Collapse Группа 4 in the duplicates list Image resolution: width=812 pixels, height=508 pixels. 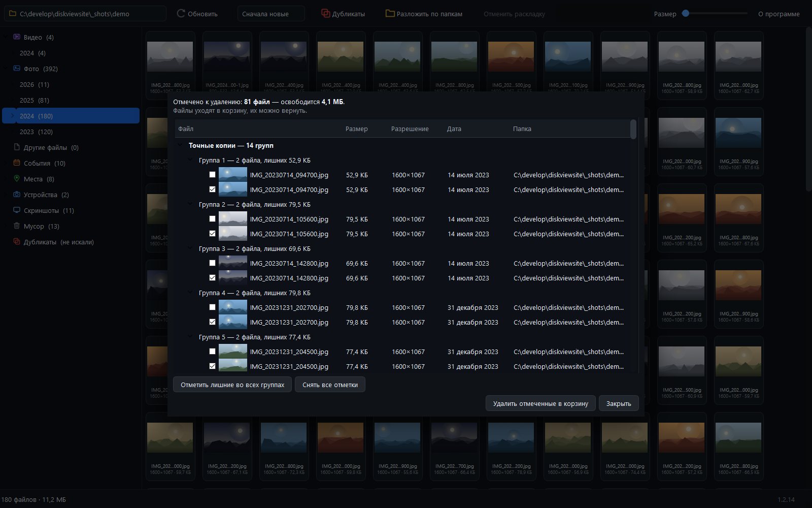(190, 293)
